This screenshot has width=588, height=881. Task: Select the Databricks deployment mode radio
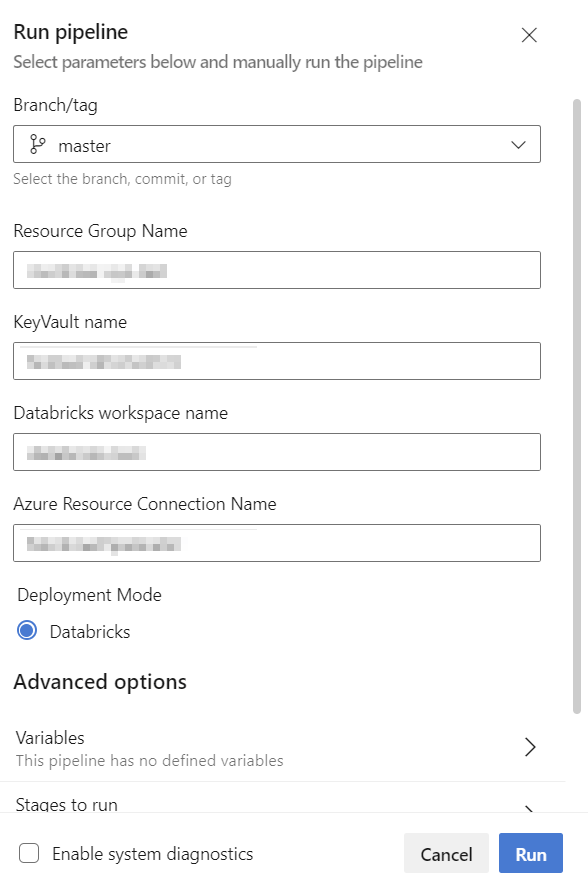tap(27, 630)
